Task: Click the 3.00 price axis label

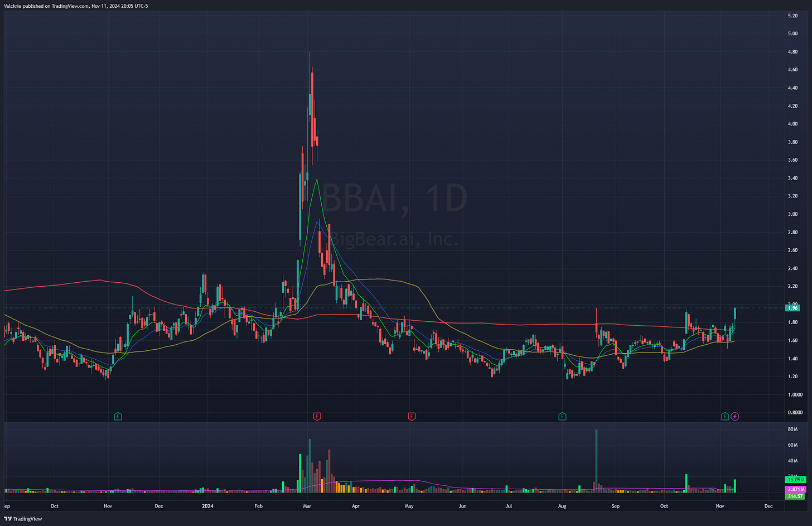Action: pyautogui.click(x=792, y=214)
